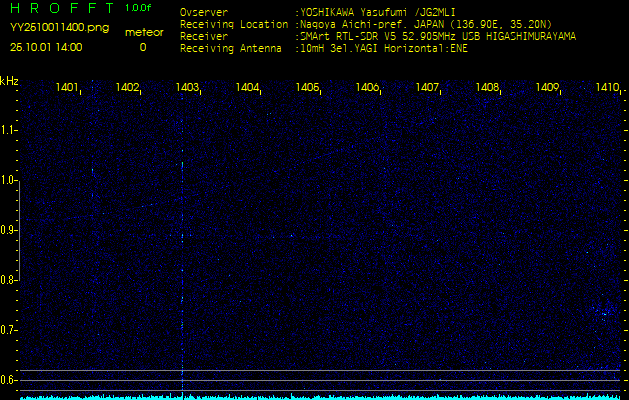This screenshot has width=629, height=400.
Task: Click the 0.8 frequency axis label
Action: click(x=8, y=280)
